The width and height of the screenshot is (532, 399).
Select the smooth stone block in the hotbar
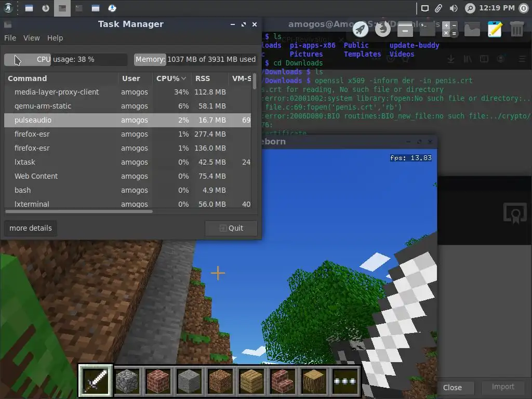pyautogui.click(x=189, y=381)
